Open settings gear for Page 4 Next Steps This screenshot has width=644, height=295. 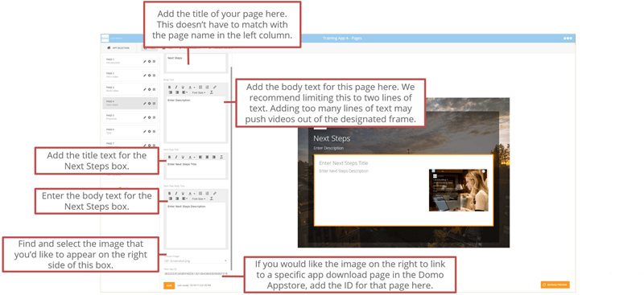pos(149,103)
